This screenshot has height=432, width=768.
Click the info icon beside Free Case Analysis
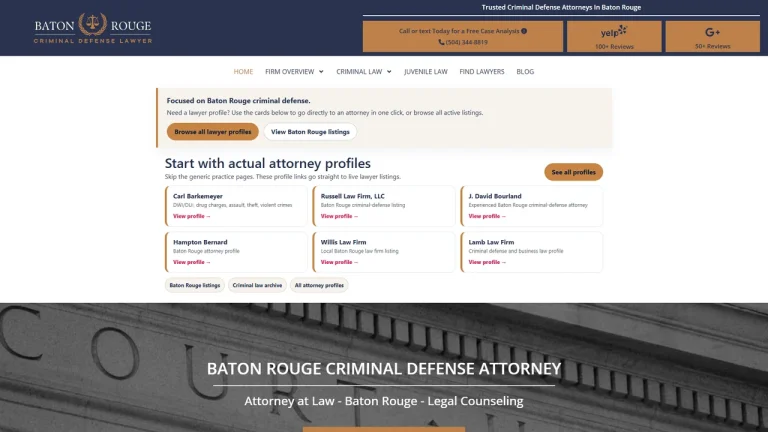[x=524, y=31]
